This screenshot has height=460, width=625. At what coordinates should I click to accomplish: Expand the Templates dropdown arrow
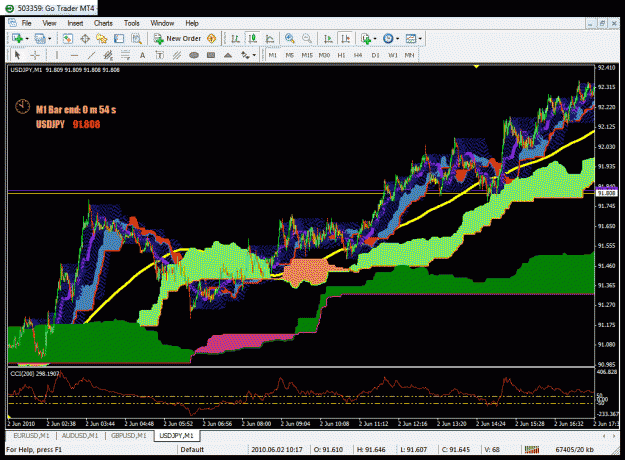[420, 39]
